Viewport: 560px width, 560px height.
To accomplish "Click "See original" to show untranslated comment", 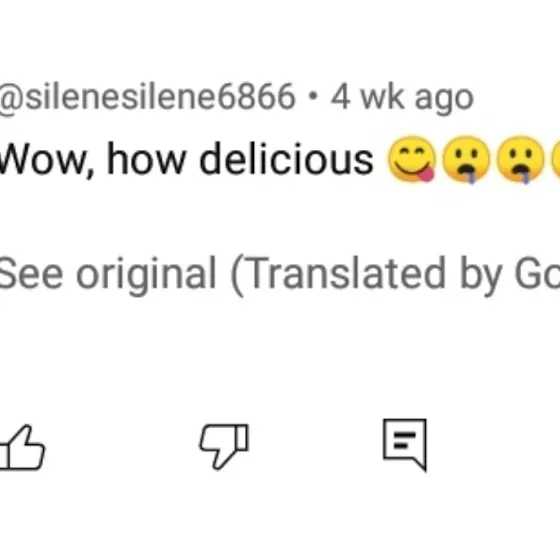I will coord(107,274).
